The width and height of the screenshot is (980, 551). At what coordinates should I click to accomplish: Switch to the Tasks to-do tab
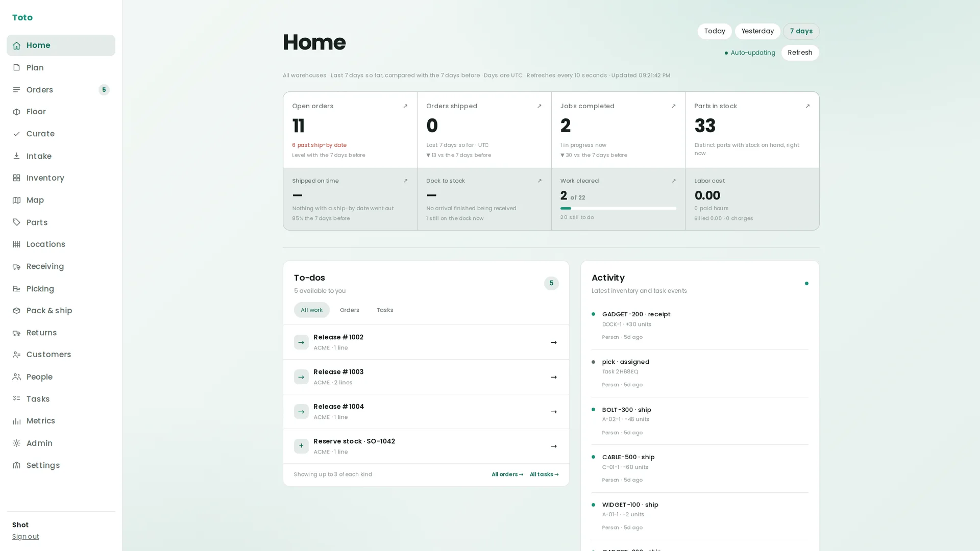tap(385, 310)
